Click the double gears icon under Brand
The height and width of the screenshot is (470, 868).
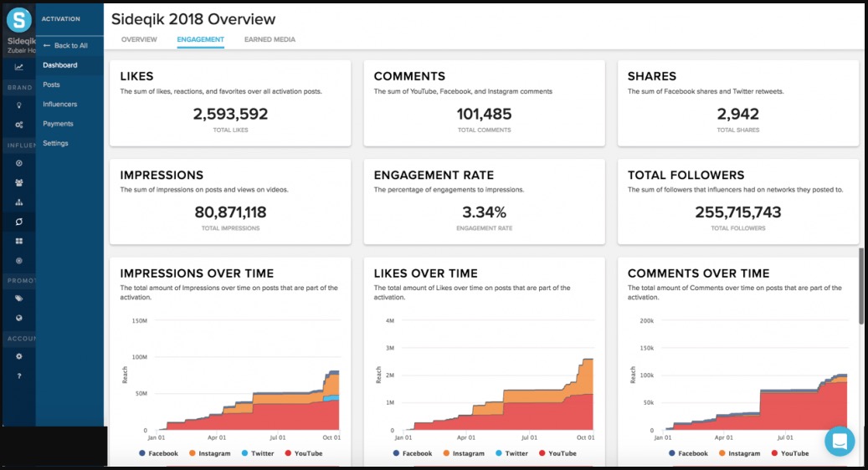pyautogui.click(x=18, y=125)
